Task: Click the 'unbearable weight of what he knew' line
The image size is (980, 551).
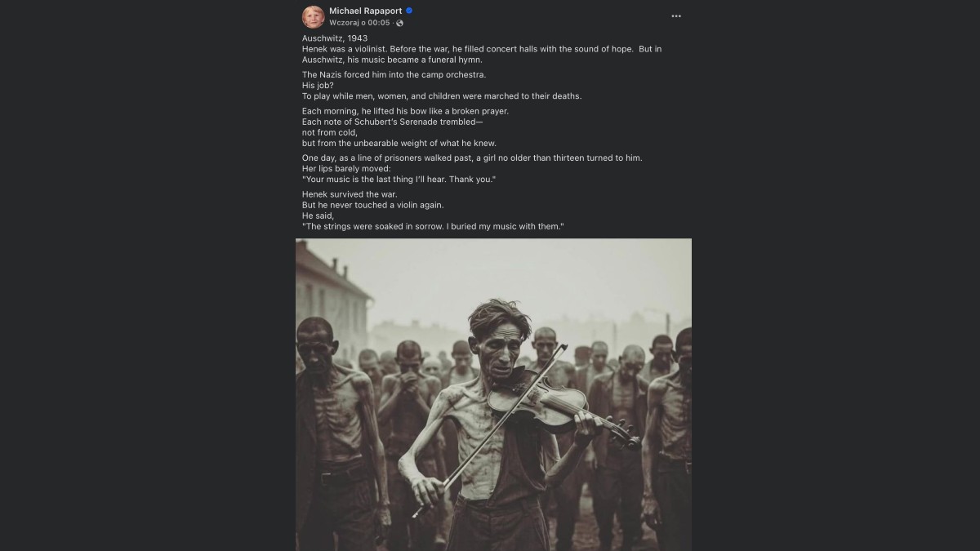Action: 399,143
